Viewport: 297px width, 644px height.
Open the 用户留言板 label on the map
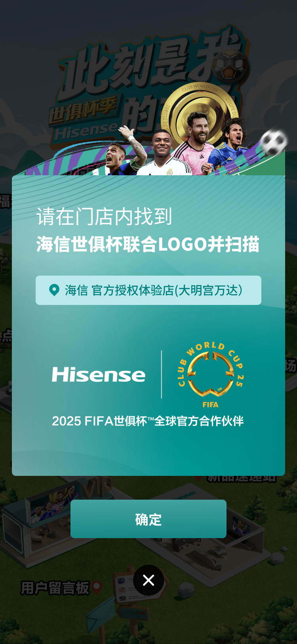coord(55,588)
